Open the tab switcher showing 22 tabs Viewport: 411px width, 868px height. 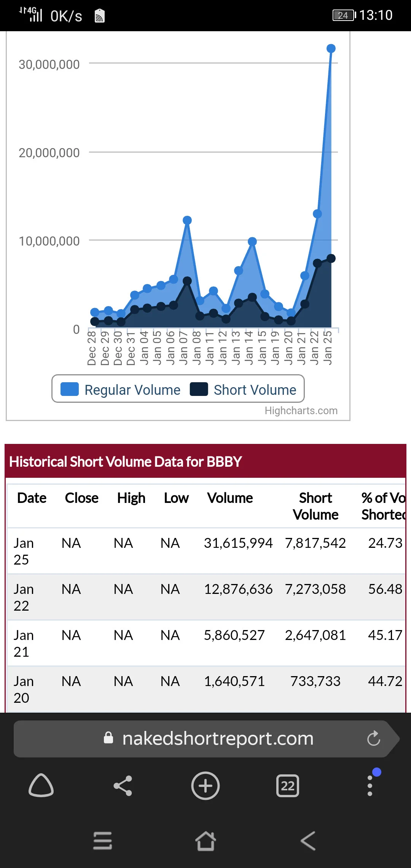pyautogui.click(x=288, y=786)
